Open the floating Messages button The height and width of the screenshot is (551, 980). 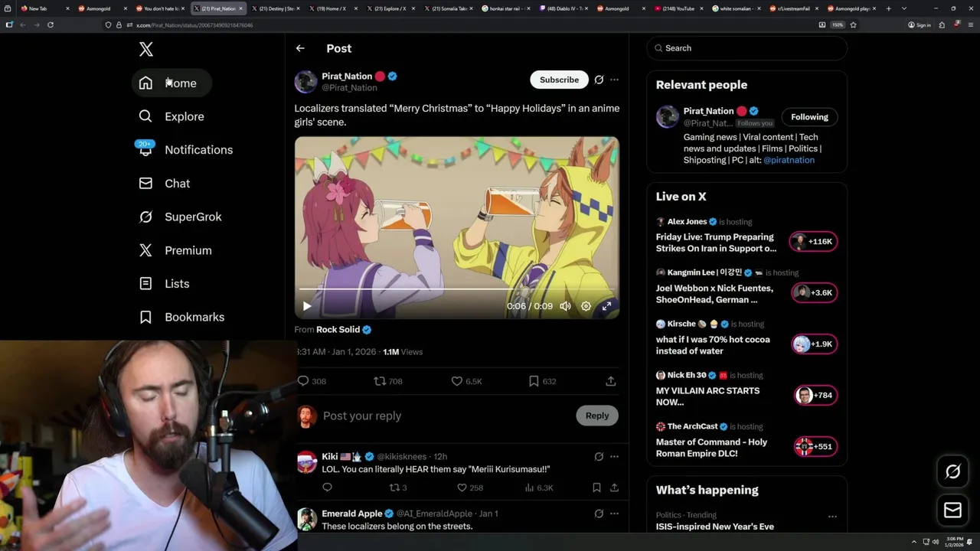tap(952, 510)
